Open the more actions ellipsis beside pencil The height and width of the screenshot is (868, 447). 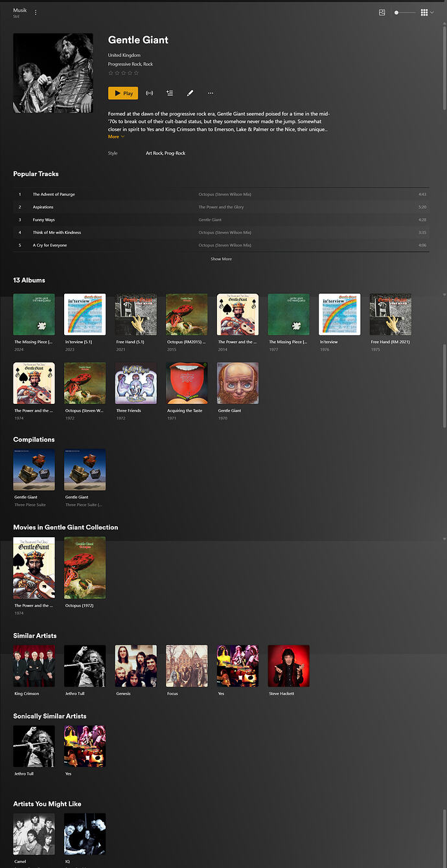[211, 93]
